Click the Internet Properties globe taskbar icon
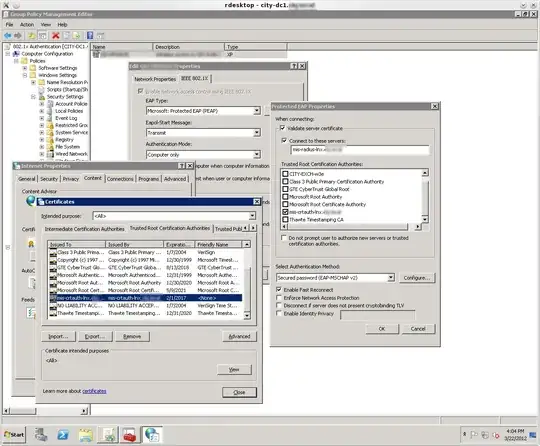The height and width of the screenshot is (446, 540). coord(152,435)
